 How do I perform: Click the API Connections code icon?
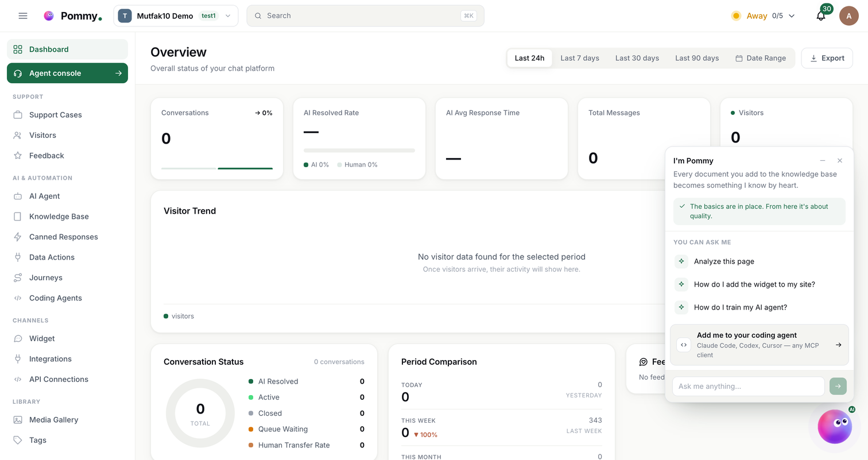coord(18,380)
